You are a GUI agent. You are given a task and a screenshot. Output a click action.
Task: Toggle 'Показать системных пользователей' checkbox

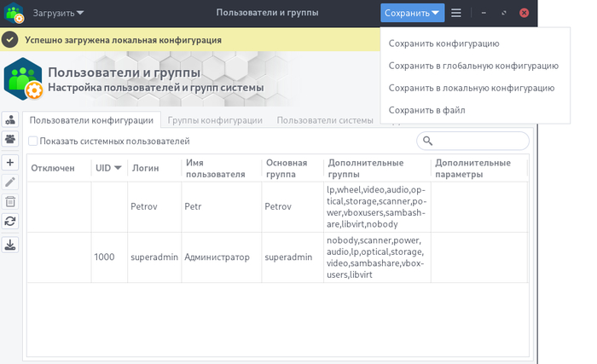click(33, 142)
